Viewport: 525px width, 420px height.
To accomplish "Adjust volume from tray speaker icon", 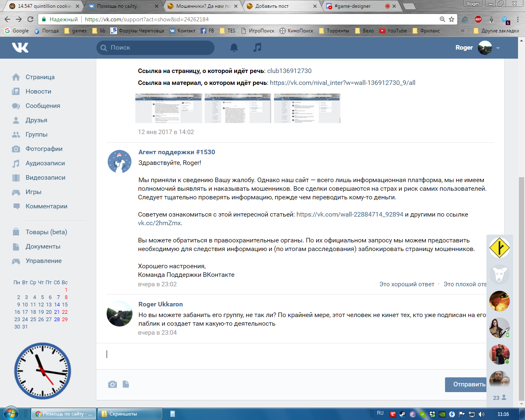I will (482, 414).
